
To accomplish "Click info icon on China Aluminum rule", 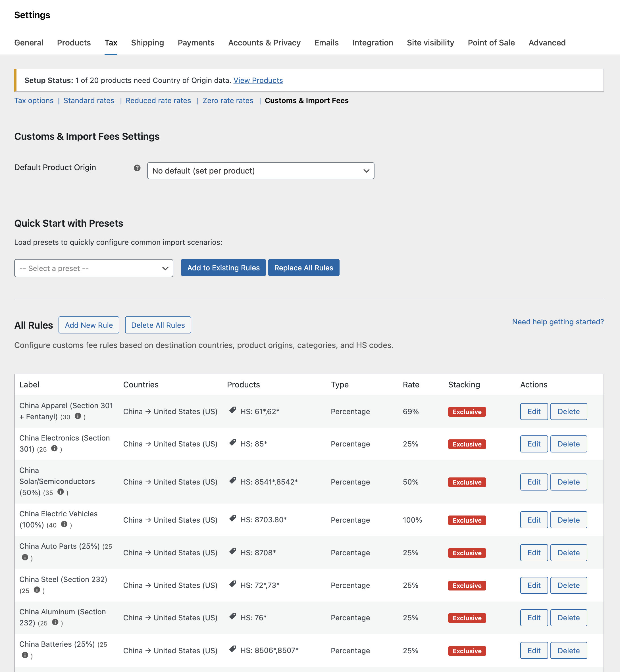I will 55,622.
